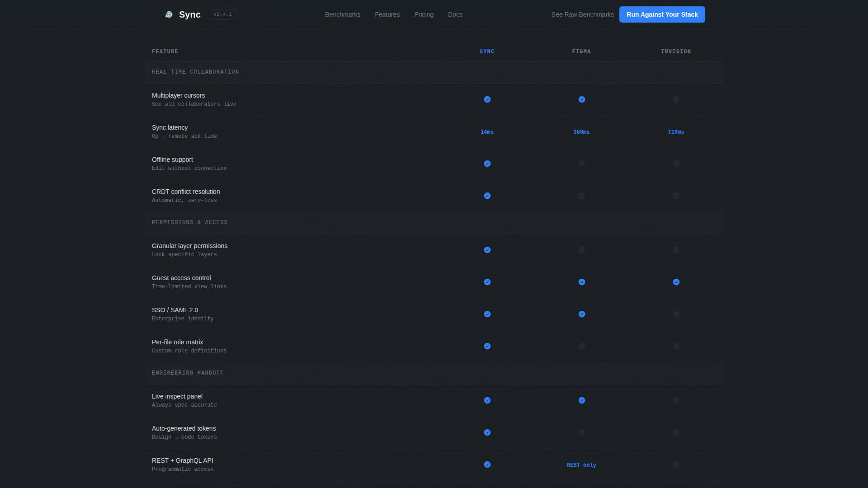The image size is (868, 488).
Task: Click the Run Against Your Stack button
Action: click(662, 14)
